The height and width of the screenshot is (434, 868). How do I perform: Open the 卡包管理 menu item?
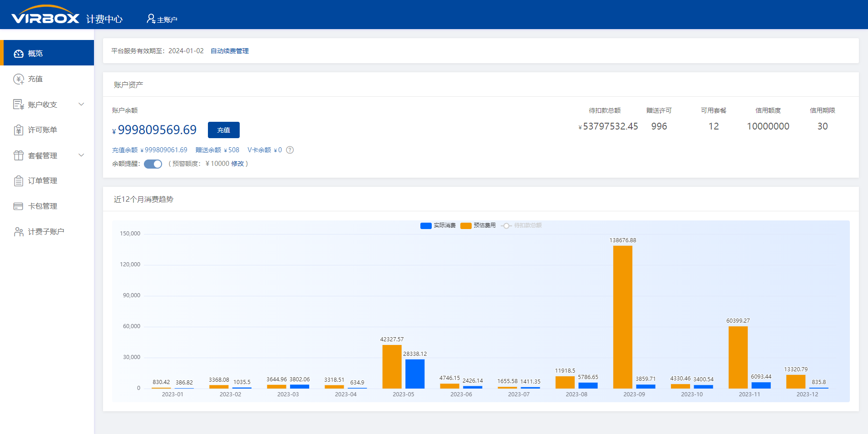47,206
